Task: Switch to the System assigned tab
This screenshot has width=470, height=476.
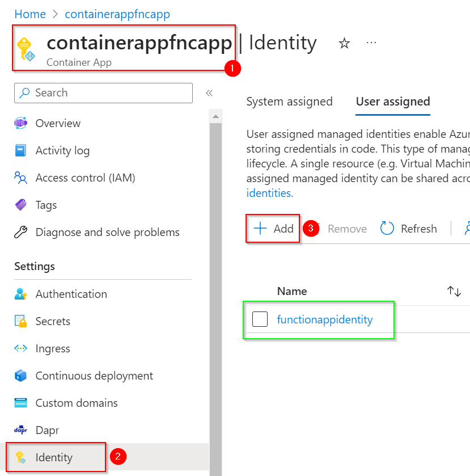Action: coord(289,102)
